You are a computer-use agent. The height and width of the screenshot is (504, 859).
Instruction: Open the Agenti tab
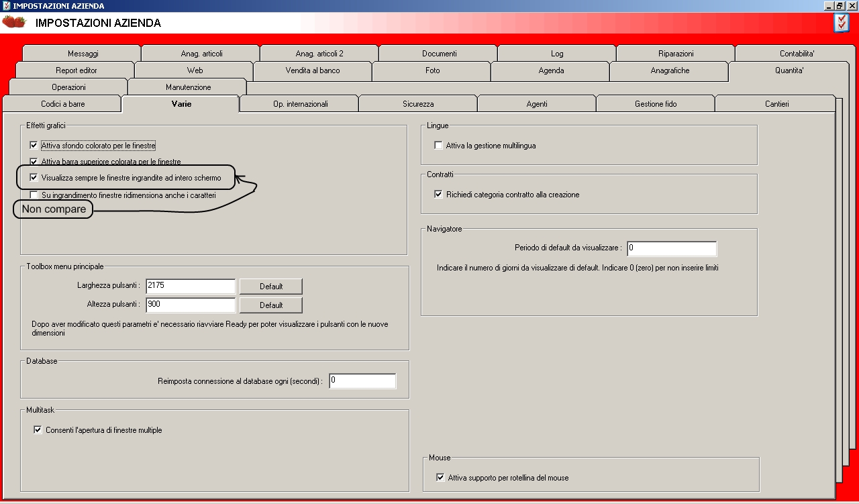(x=537, y=104)
